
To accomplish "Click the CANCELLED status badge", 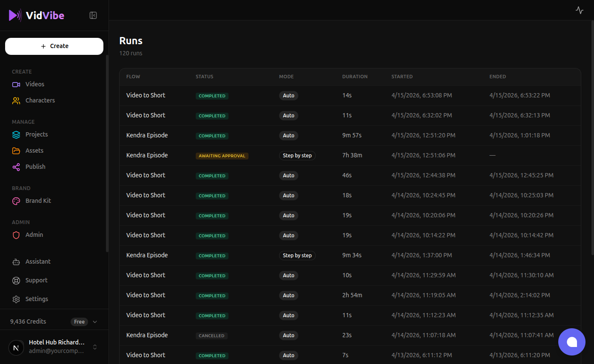I will coord(211,336).
